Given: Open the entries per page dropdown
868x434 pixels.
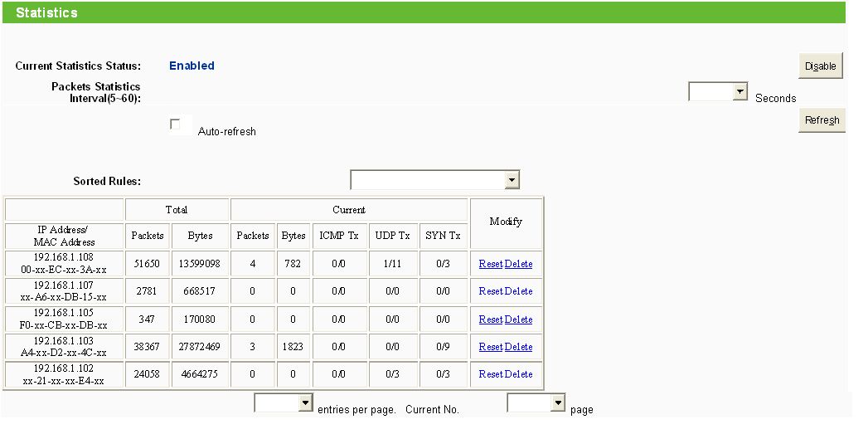Looking at the screenshot, I should [284, 404].
